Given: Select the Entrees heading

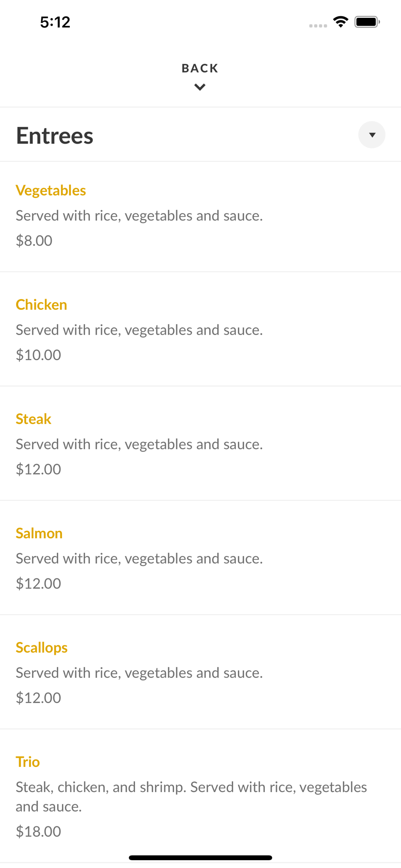Looking at the screenshot, I should tap(55, 135).
